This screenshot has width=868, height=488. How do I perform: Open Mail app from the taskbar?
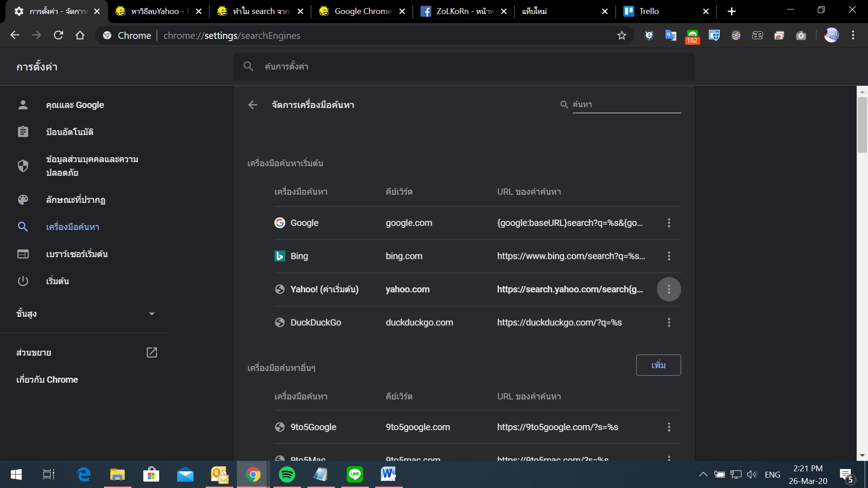click(185, 474)
